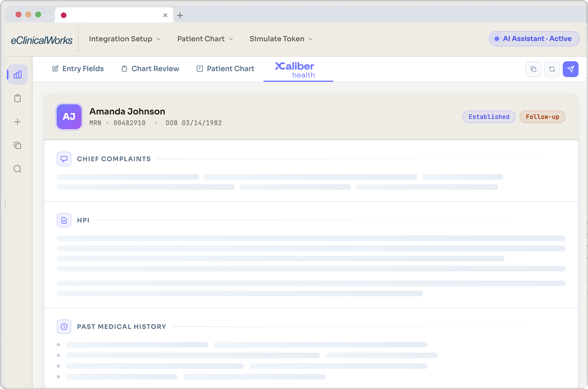This screenshot has width=588, height=389.
Task: Expand the Patient Chart top menu
Action: click(205, 39)
